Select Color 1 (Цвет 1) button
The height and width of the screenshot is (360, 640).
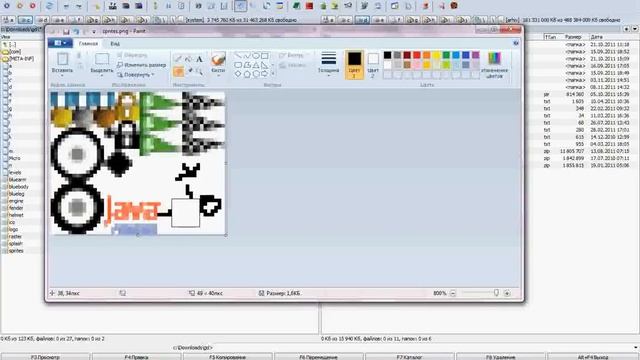pos(354,64)
